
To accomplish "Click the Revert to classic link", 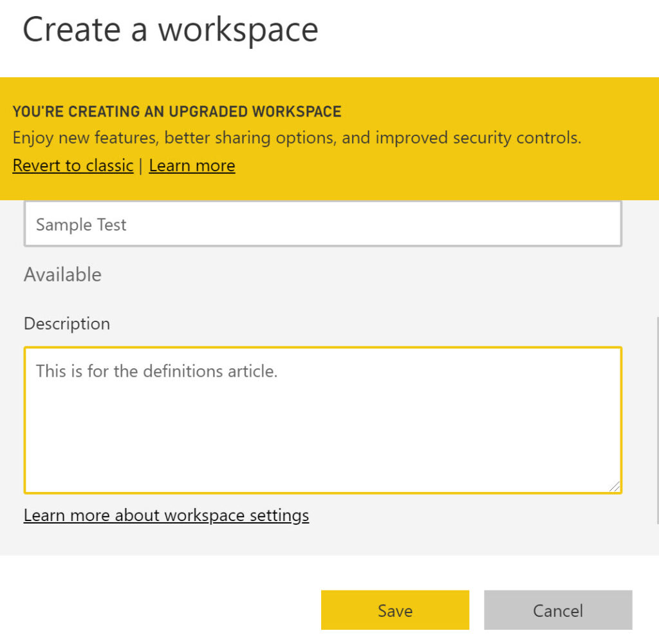I will (72, 166).
